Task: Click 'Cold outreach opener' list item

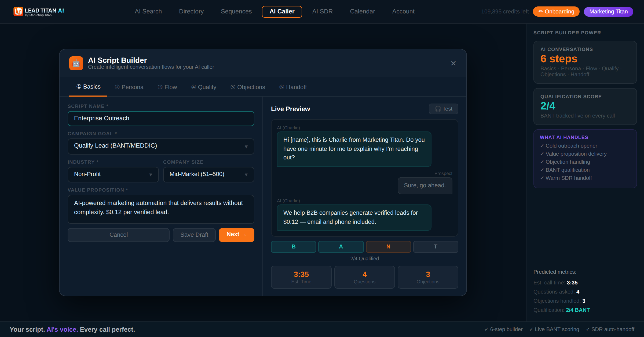Action: tap(569, 146)
